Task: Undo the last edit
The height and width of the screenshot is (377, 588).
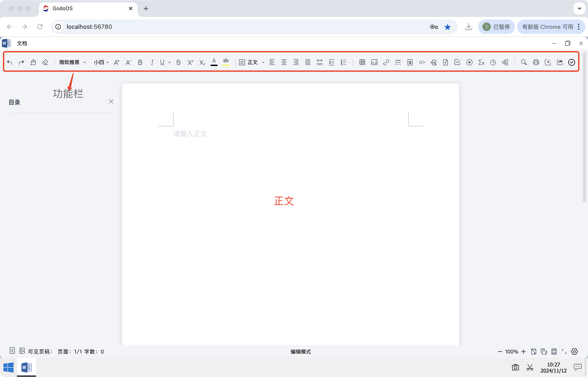Action: pyautogui.click(x=10, y=62)
